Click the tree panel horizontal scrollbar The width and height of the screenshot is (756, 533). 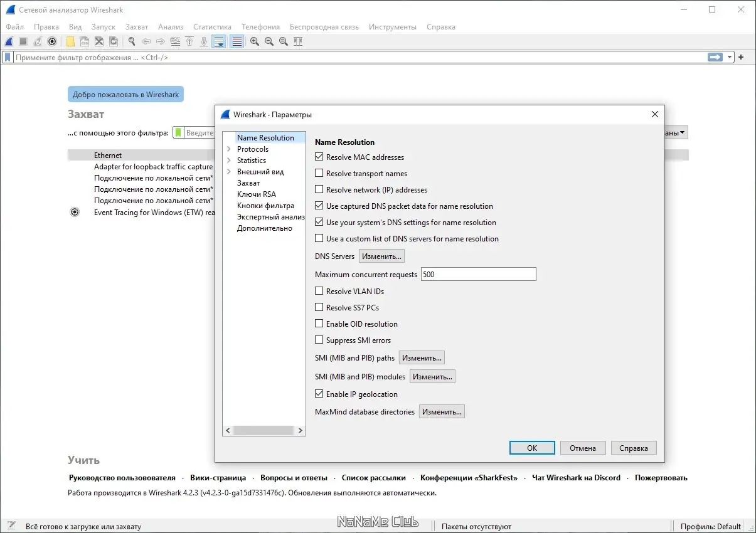click(x=264, y=431)
